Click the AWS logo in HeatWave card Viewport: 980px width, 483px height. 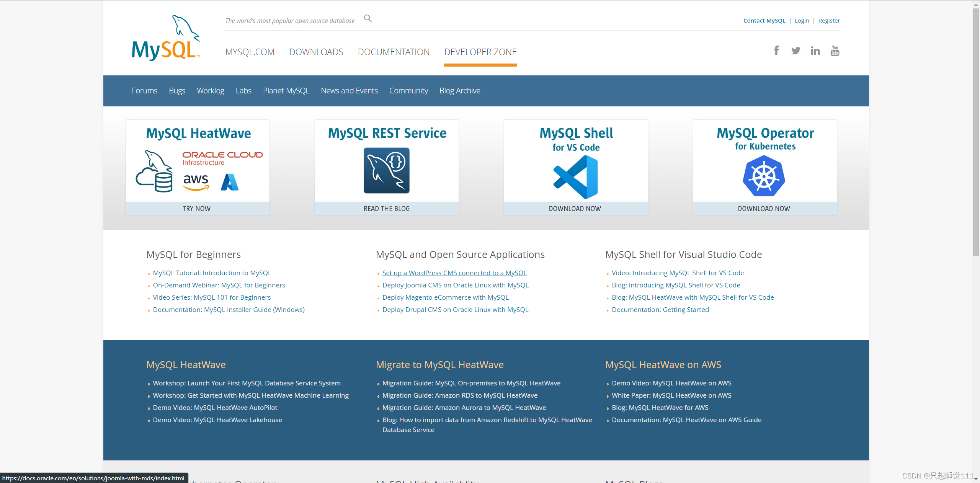point(196,182)
